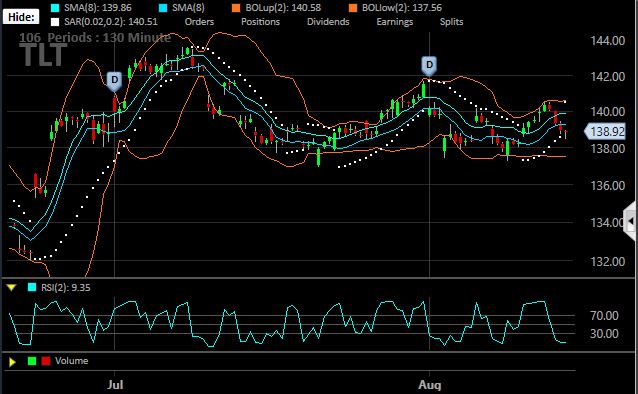
Task: Select the BOLup(2): 140.58 label
Action: coord(283,8)
